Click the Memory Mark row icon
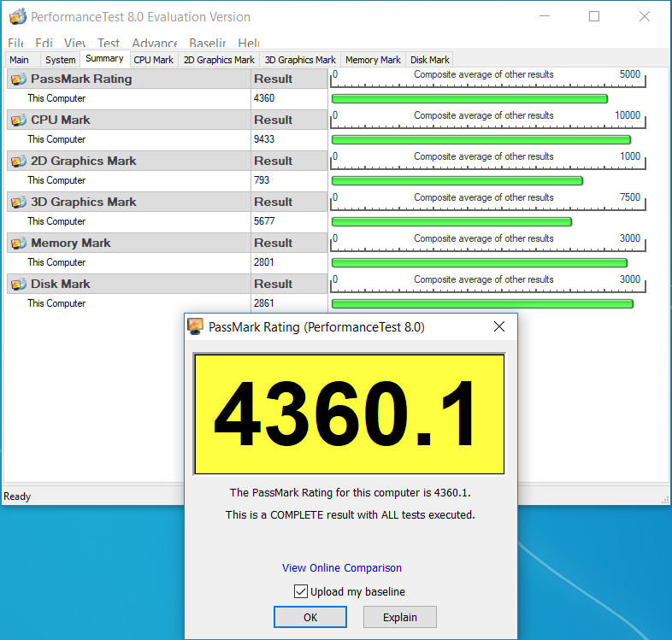The height and width of the screenshot is (640, 672). (x=19, y=243)
